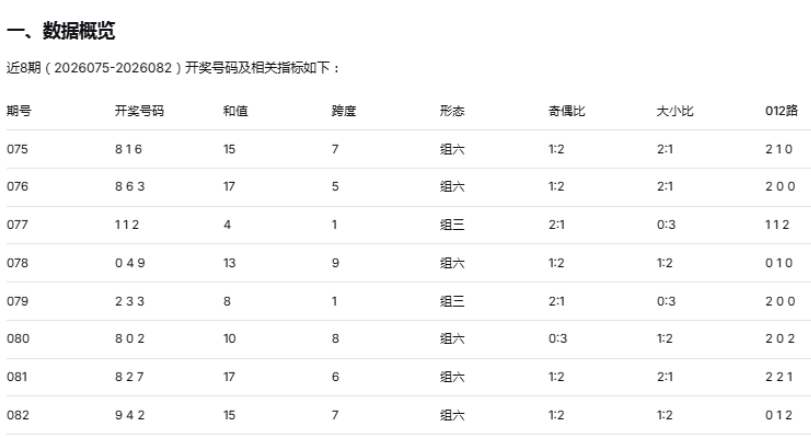811x438 pixels.
Task: Click draw number 8 6 3 for period 076
Action: (x=126, y=187)
